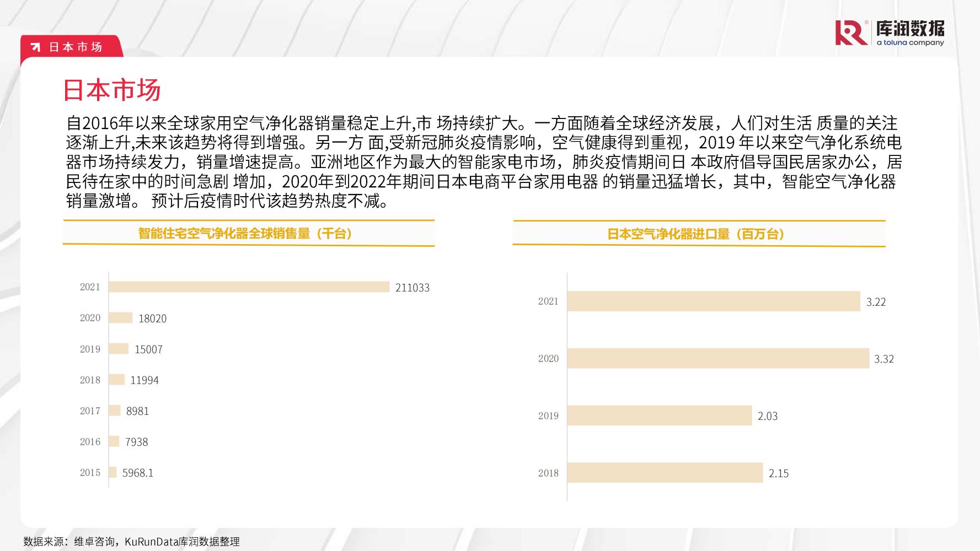The image size is (980, 551).
Task: Click value label 15007
Action: tap(148, 349)
